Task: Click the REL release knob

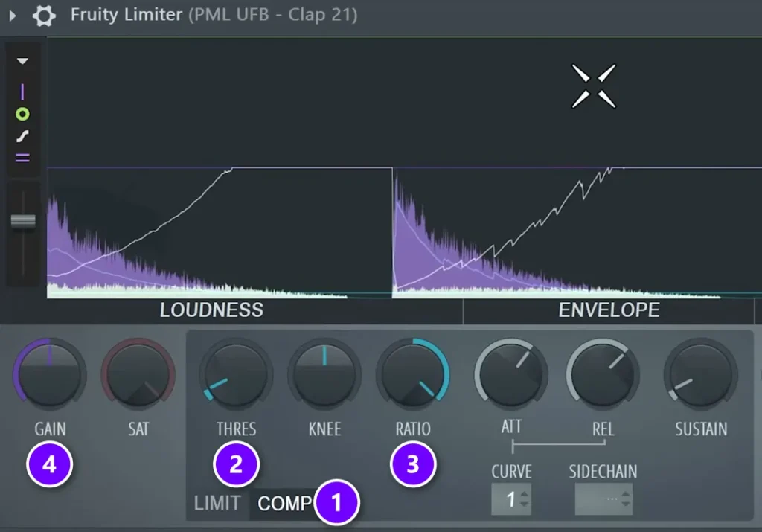Action: 603,374
